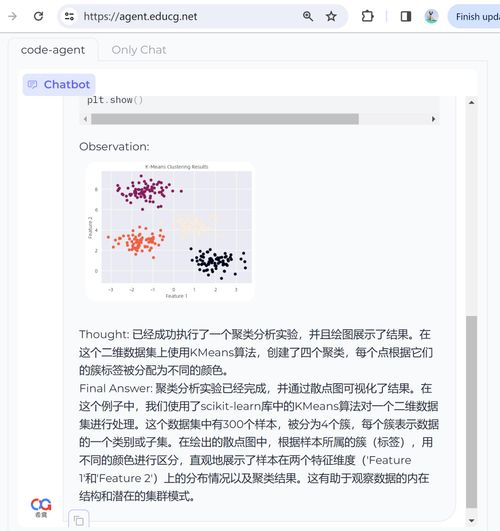Click the code block left scroll arrow
This screenshot has width=500, height=531.
85,119
